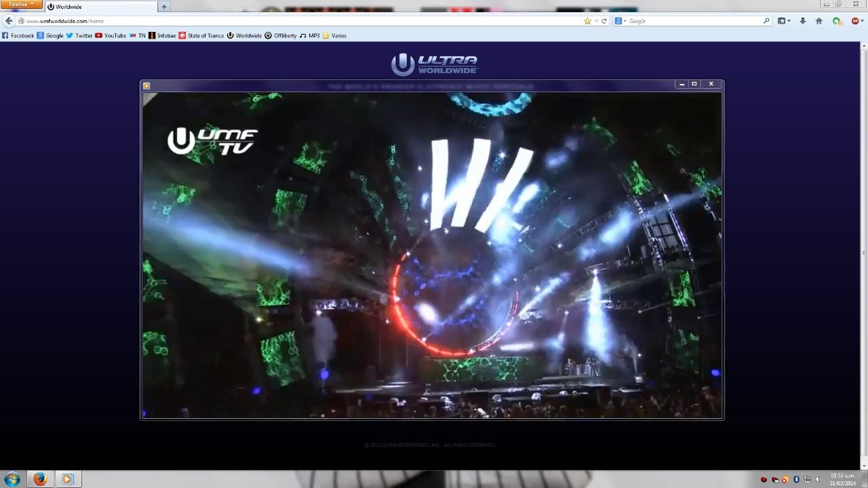Click the site identity globe icon
Viewport: 868px width, 488px height.
tap(21, 21)
